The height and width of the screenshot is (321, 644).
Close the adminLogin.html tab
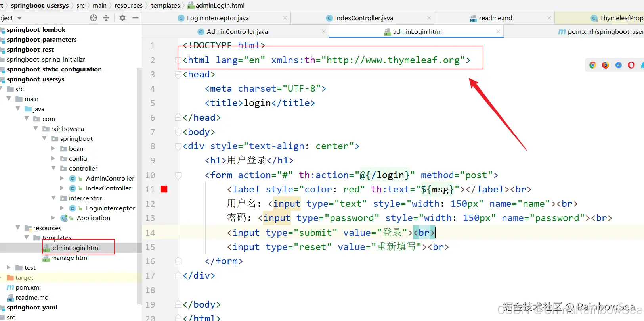click(x=498, y=31)
